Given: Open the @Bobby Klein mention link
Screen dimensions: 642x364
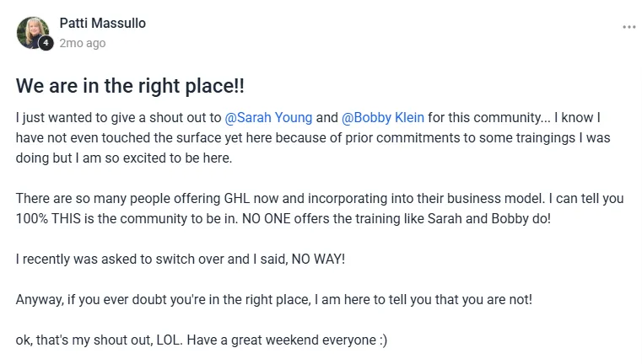Looking at the screenshot, I should (382, 118).
